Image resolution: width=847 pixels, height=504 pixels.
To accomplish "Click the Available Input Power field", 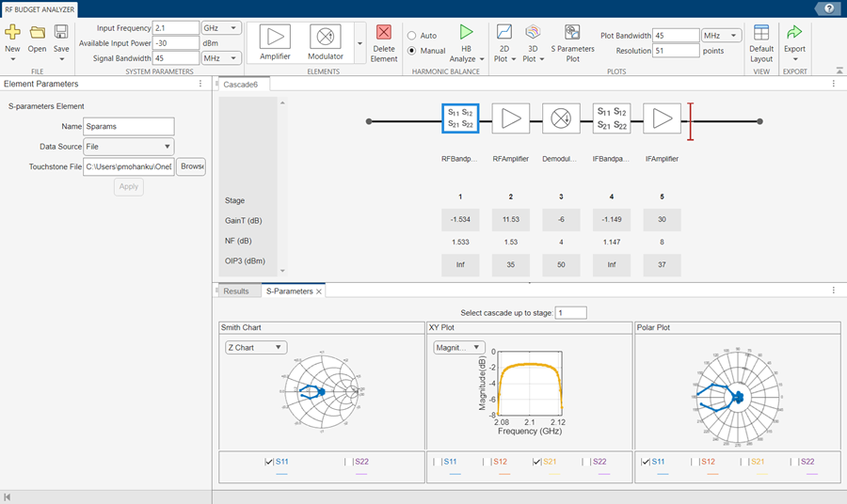I will click(175, 43).
